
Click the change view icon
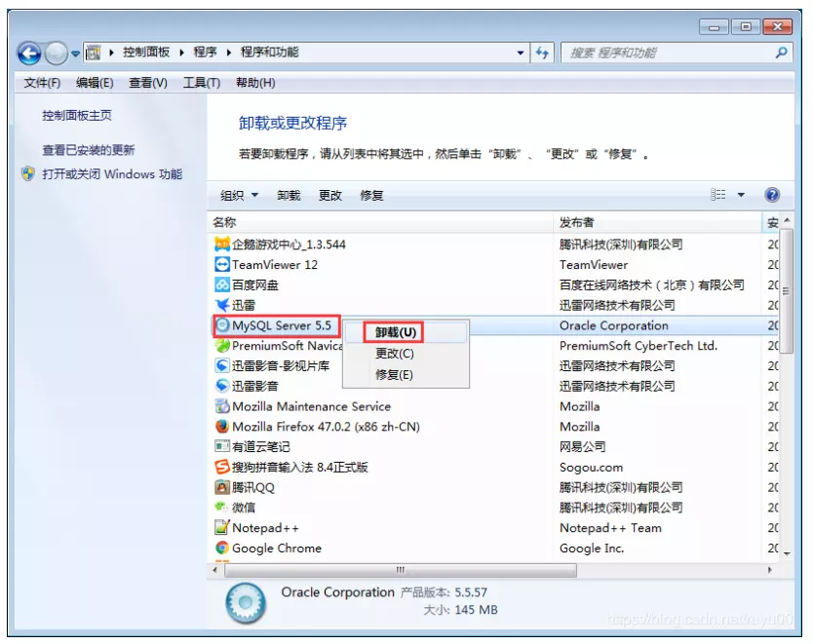pos(718,195)
